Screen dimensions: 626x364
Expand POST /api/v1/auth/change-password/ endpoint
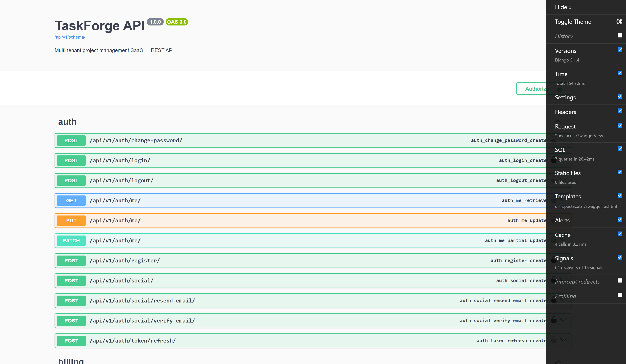313,141
